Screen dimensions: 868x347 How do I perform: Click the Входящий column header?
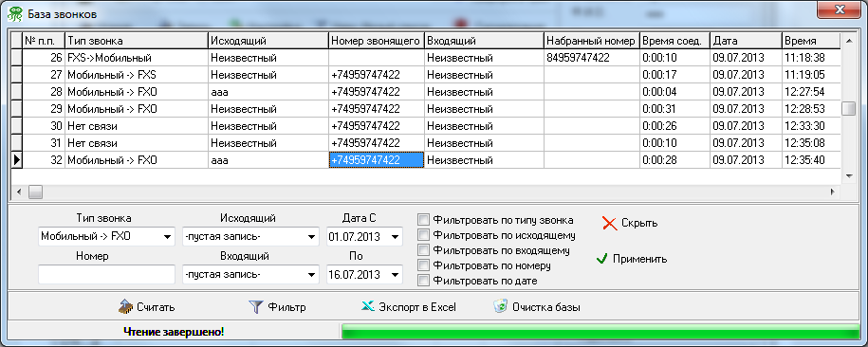pyautogui.click(x=484, y=41)
